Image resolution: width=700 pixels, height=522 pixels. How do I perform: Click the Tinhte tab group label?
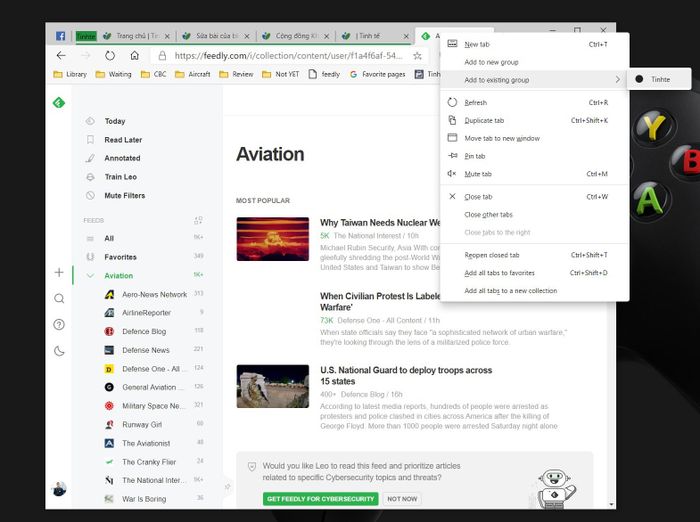pyautogui.click(x=86, y=36)
